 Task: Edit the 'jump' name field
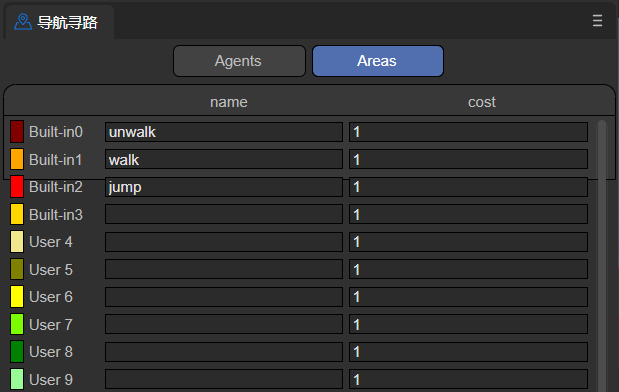pyautogui.click(x=224, y=187)
